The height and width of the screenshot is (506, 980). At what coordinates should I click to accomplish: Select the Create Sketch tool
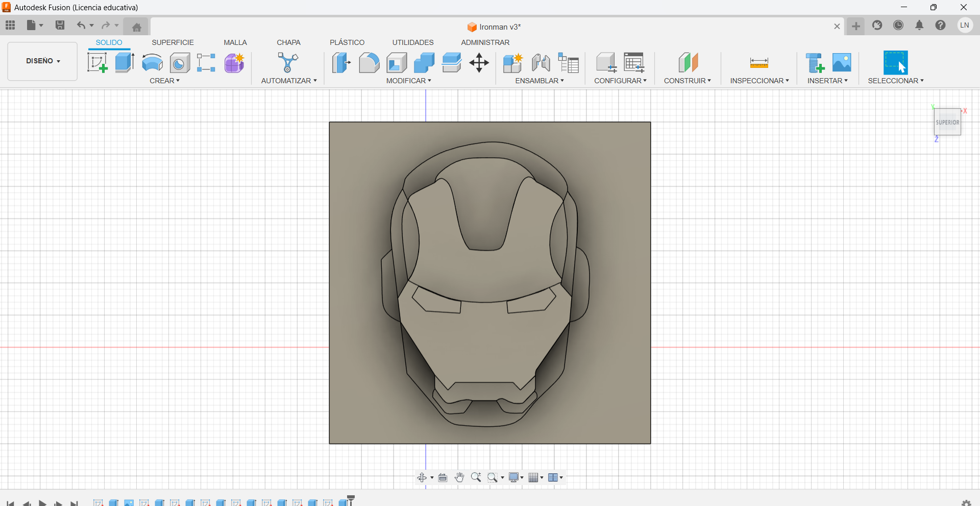click(x=97, y=63)
